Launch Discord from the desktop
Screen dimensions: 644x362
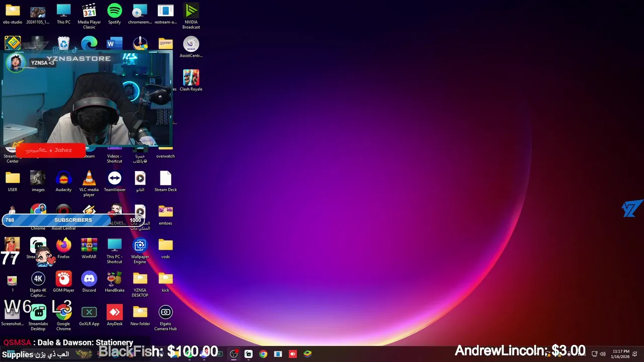tap(89, 282)
